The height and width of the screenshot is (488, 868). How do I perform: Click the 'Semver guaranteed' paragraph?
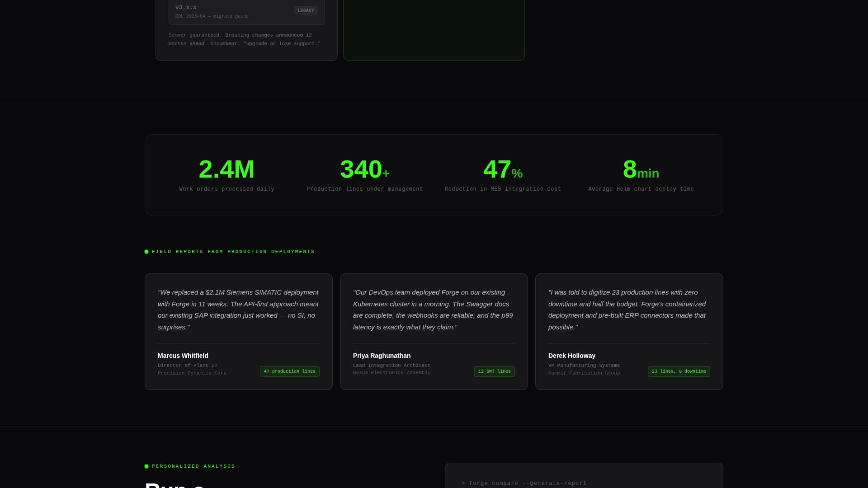[245, 39]
